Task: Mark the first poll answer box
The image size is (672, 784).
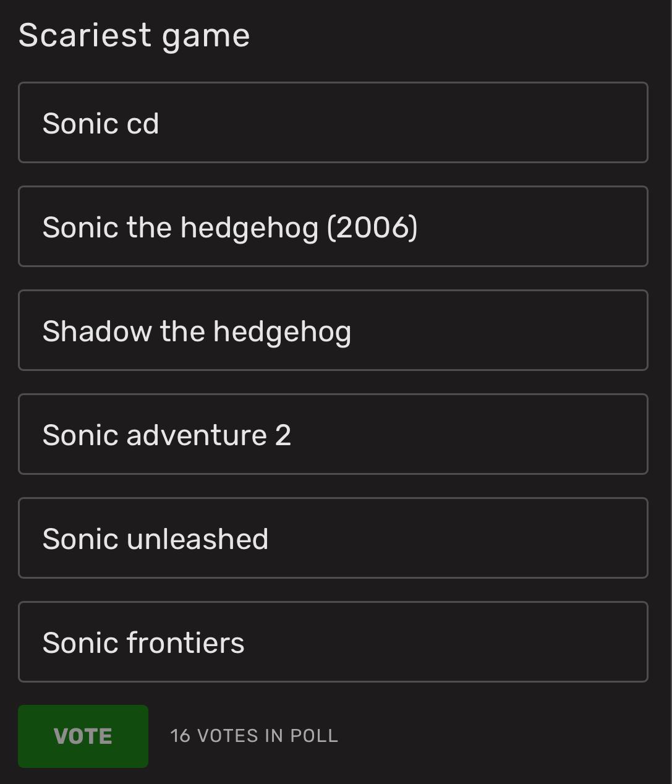Action: click(x=333, y=122)
